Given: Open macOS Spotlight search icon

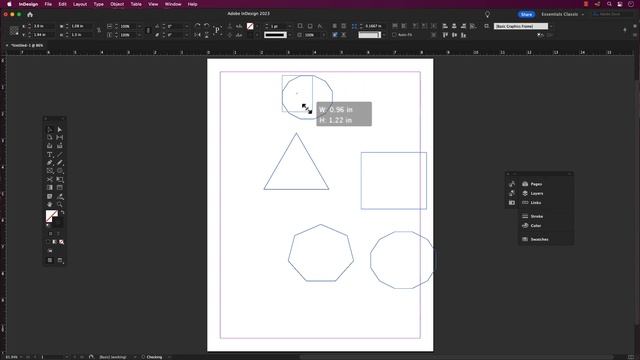Looking at the screenshot, I should 609,4.
